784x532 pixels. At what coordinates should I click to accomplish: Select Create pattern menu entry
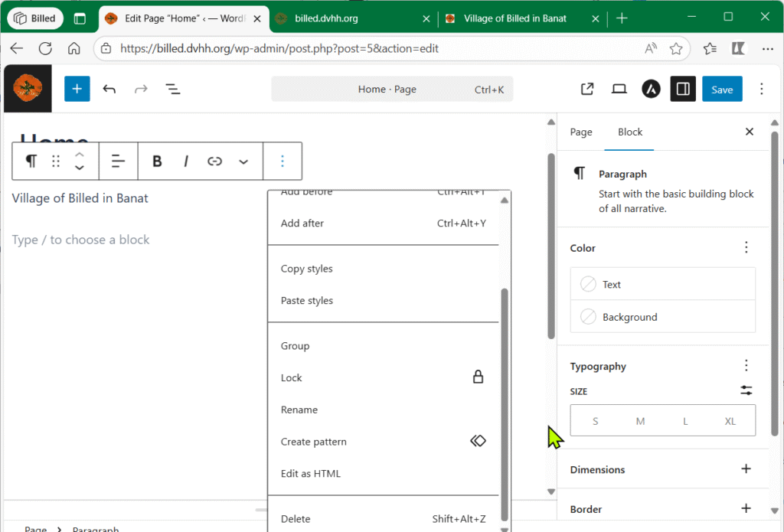pos(314,442)
